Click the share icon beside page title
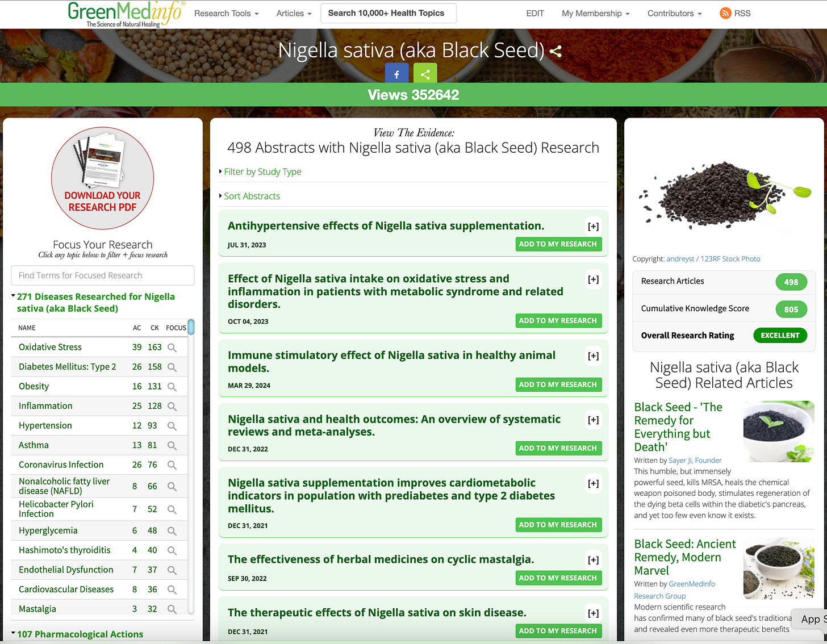The width and height of the screenshot is (827, 644). tap(555, 51)
